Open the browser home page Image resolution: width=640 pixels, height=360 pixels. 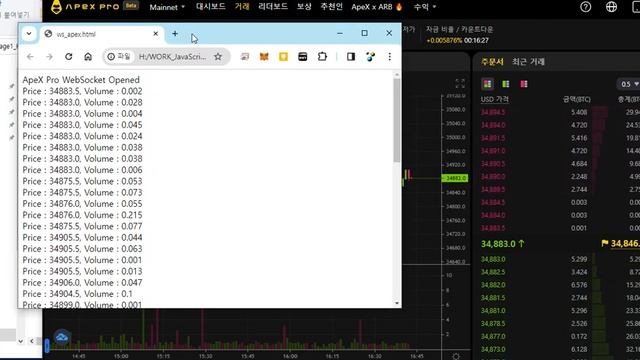click(x=88, y=57)
